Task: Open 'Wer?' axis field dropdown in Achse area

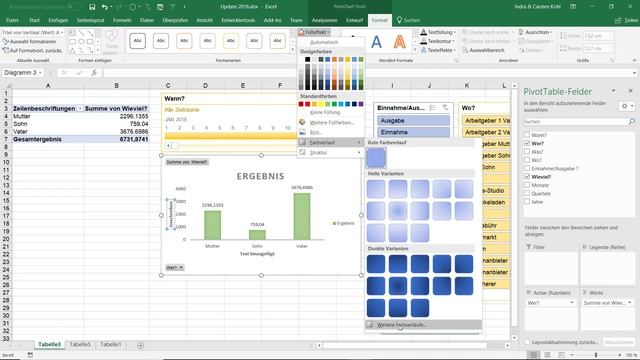Action: pos(571,303)
